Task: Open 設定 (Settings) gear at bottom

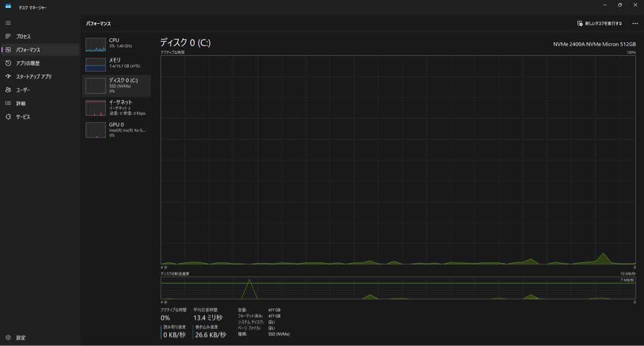Action: pyautogui.click(x=8, y=338)
